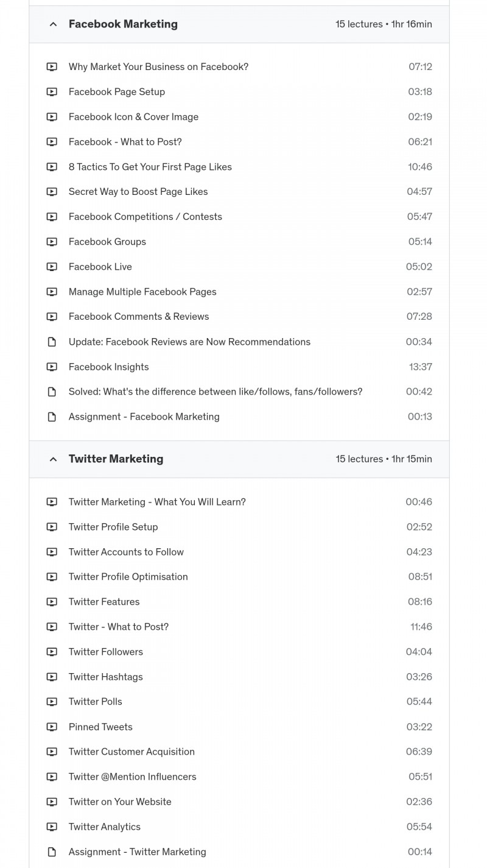Viewport: 487px width, 868px height.
Task: Collapse the Facebook Marketing section chevron
Action: click(53, 24)
